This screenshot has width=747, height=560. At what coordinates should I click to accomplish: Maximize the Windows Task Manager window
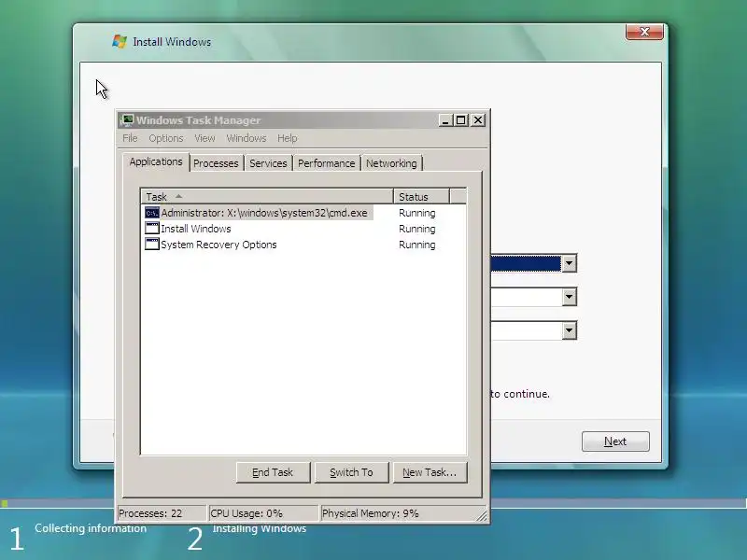460,120
